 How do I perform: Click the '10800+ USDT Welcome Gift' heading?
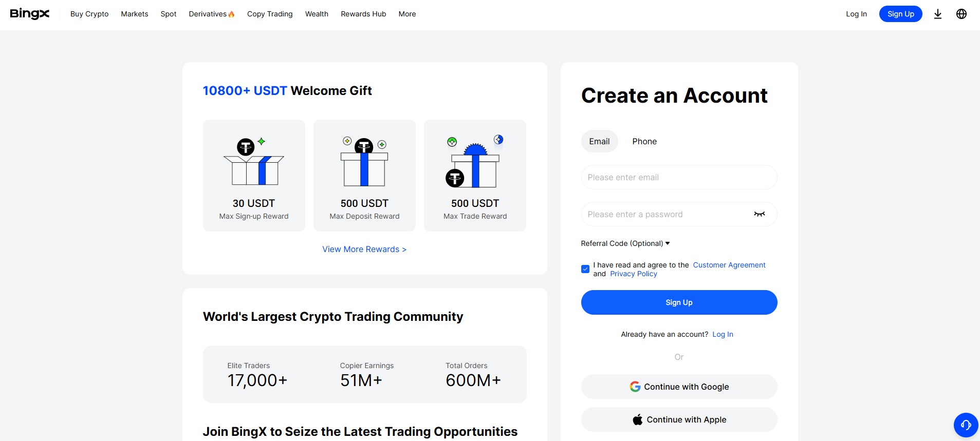(287, 91)
